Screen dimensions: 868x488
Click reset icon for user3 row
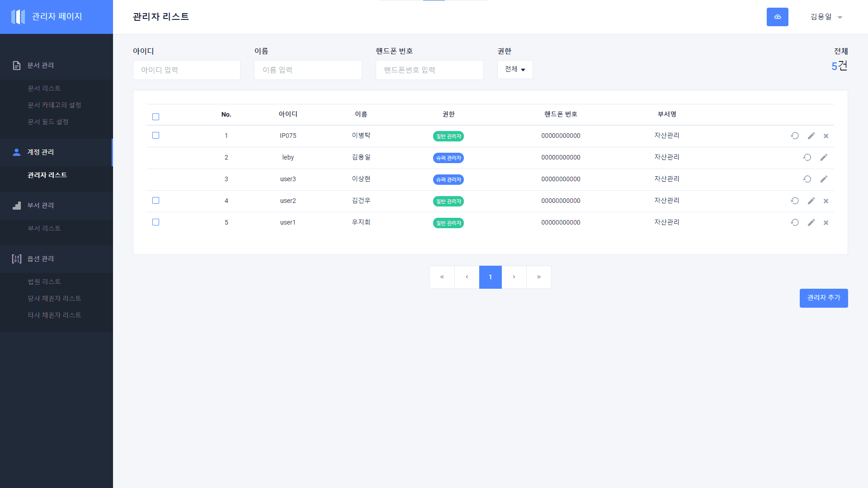coord(807,179)
